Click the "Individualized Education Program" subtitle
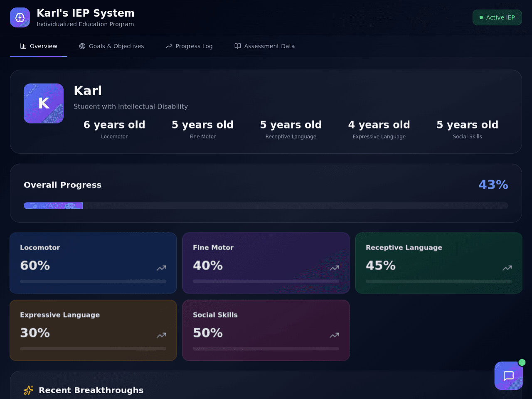 click(x=85, y=24)
